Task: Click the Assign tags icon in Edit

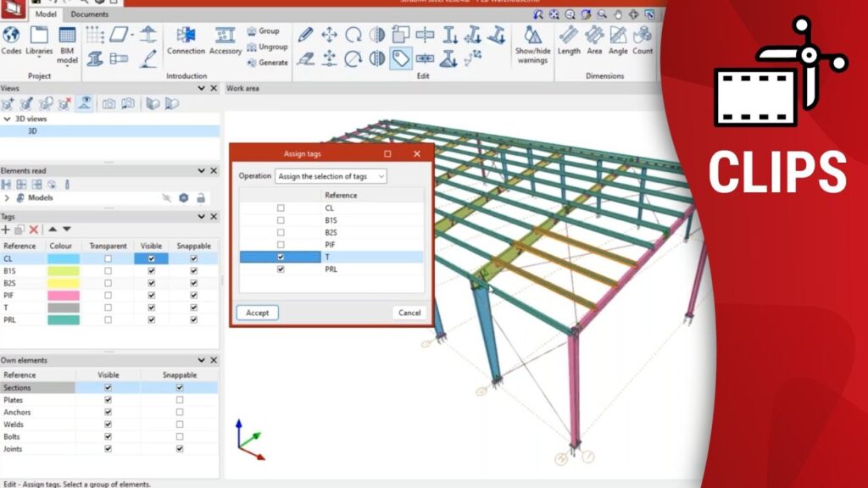Action: coord(400,58)
